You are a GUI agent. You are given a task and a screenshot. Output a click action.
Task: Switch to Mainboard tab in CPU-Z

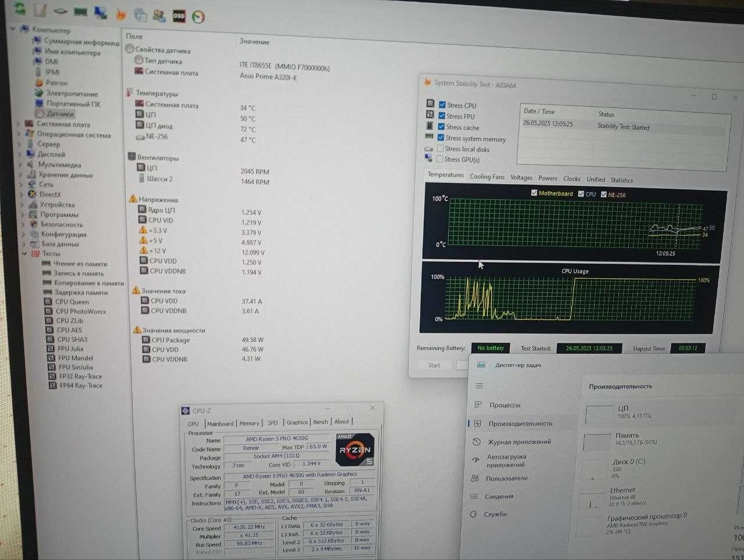click(220, 423)
